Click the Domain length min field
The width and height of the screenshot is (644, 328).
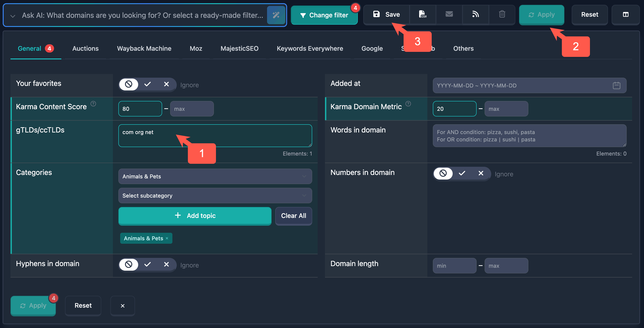click(x=454, y=266)
